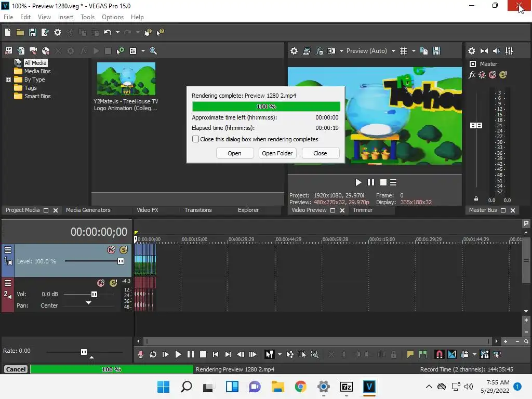532x399 pixels.
Task: Cancel button in status bar
Action: click(16, 369)
